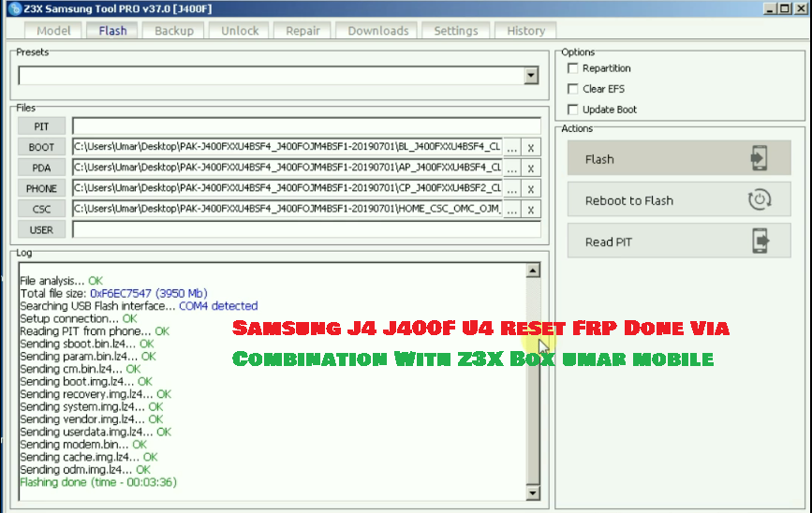Browse for BOOT file with ellipsis button
Screen dimensions: 812x513
click(511, 148)
